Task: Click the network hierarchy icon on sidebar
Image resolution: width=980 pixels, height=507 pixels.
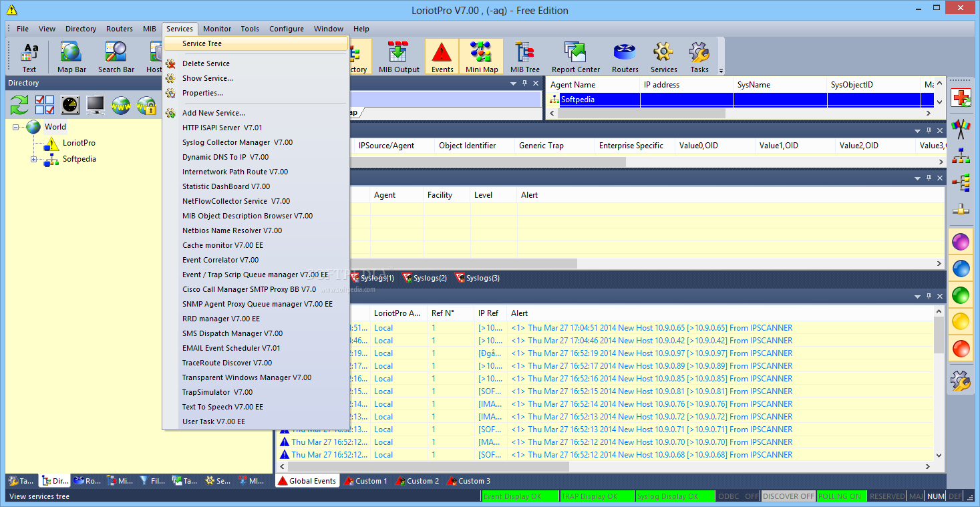Action: click(x=961, y=155)
